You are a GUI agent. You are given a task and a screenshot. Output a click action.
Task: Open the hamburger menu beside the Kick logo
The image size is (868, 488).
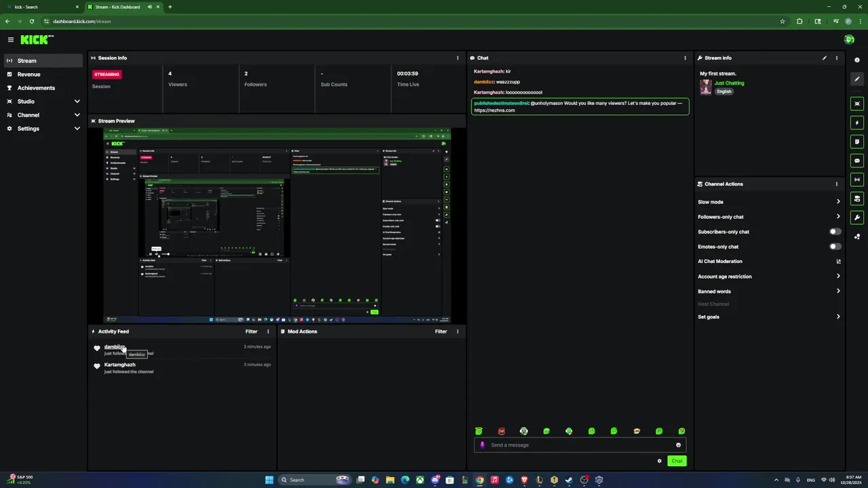coord(10,40)
